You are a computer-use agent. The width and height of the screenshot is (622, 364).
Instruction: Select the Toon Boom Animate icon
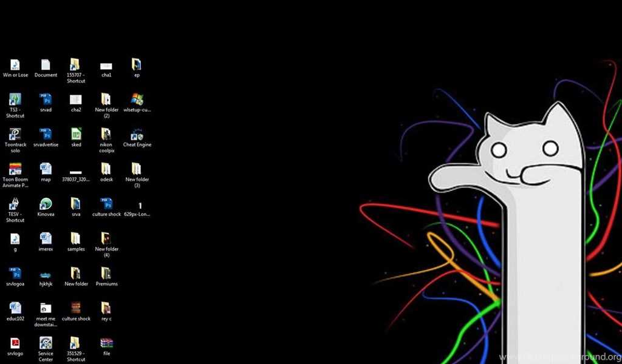(x=15, y=169)
